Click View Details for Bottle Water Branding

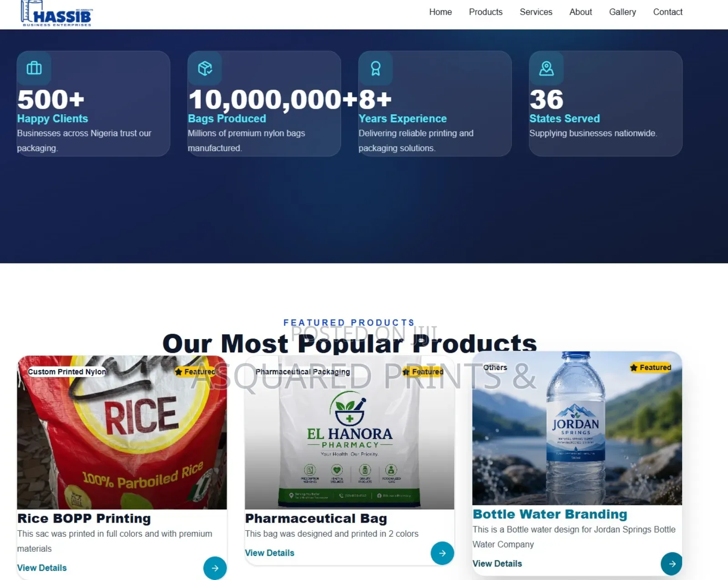point(497,563)
